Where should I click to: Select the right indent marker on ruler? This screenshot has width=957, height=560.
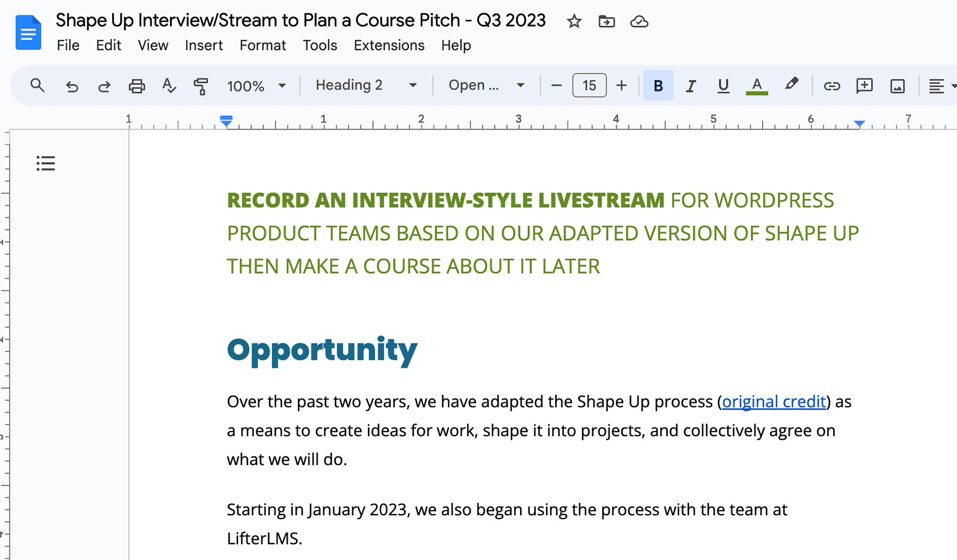[859, 123]
